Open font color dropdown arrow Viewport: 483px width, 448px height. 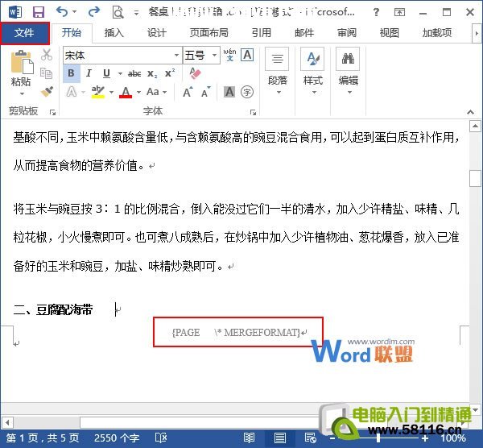pos(139,92)
